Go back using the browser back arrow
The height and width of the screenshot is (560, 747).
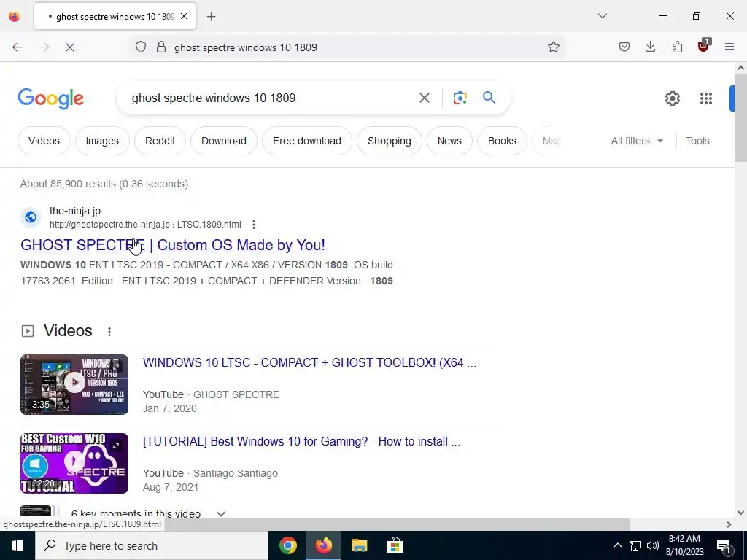tap(18, 47)
